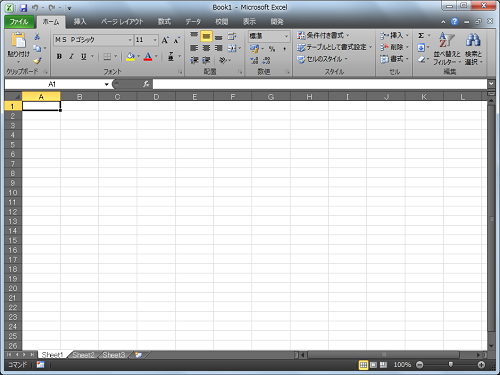Viewport: 500px width, 375px height.
Task: Toggle Bold formatting
Action: click(x=59, y=57)
